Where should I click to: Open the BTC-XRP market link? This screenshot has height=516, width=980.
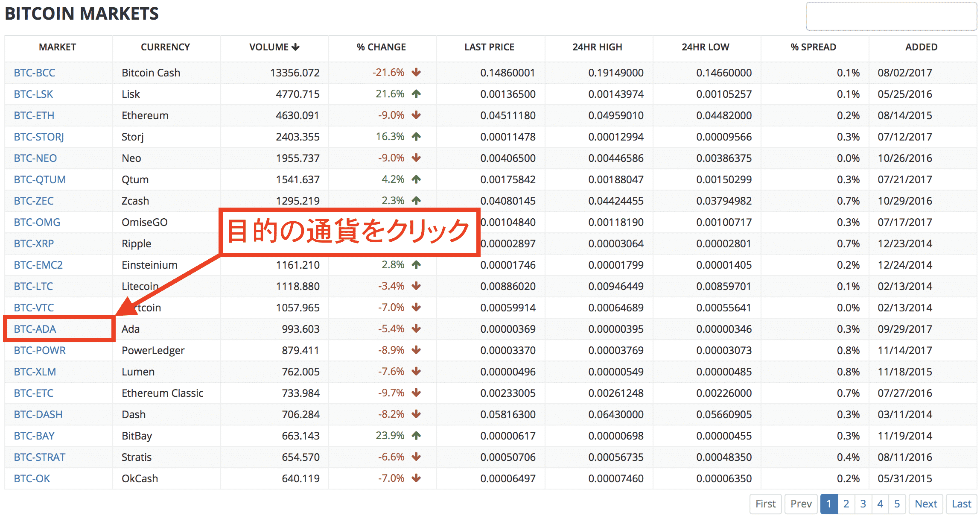(x=34, y=243)
